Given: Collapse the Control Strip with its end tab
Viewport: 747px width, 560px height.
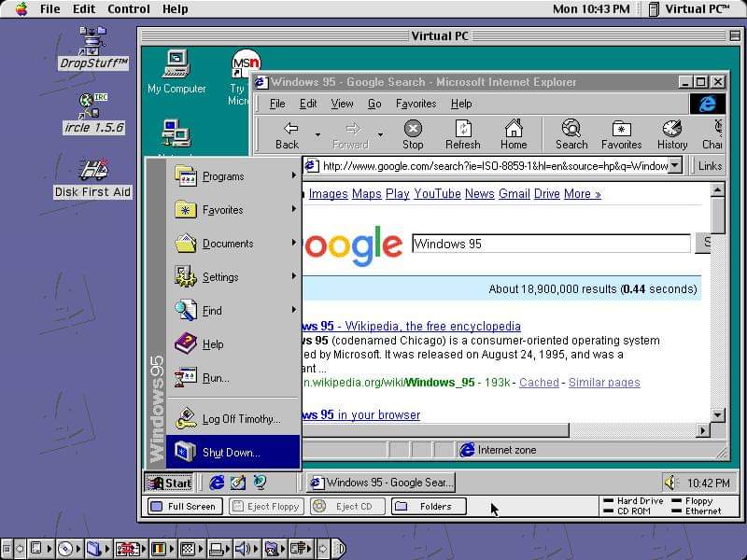Looking at the screenshot, I should click(338, 549).
